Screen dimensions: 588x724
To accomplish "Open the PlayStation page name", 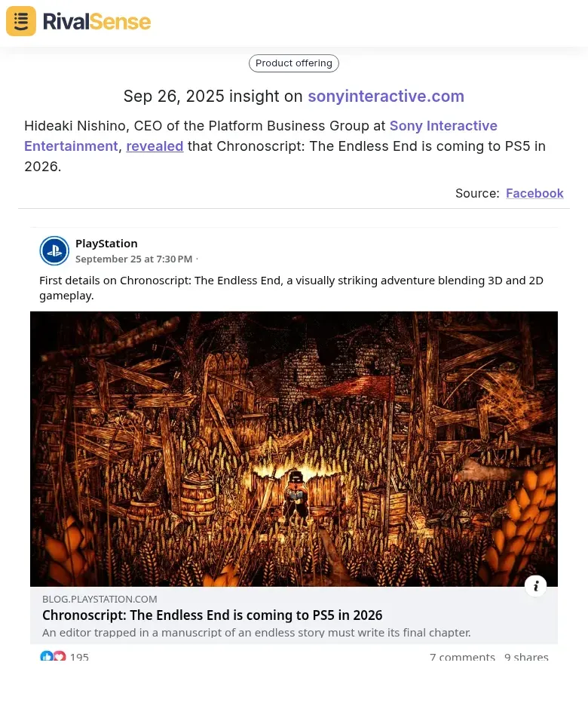I will point(106,244).
